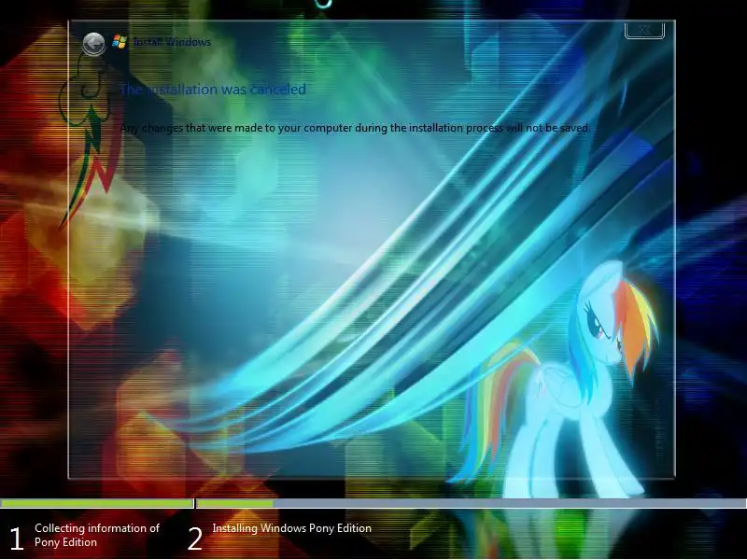
Task: Click the step 2 installing progress bar
Action: click(472, 503)
